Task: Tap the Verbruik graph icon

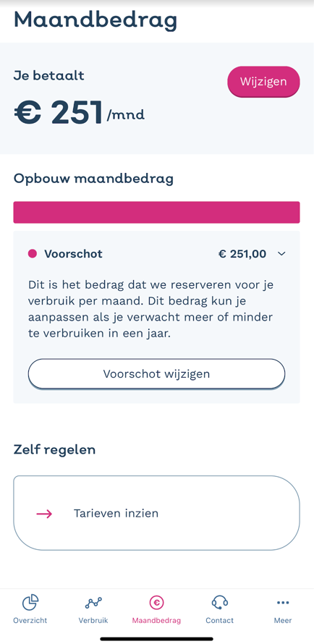Action: coord(93,603)
